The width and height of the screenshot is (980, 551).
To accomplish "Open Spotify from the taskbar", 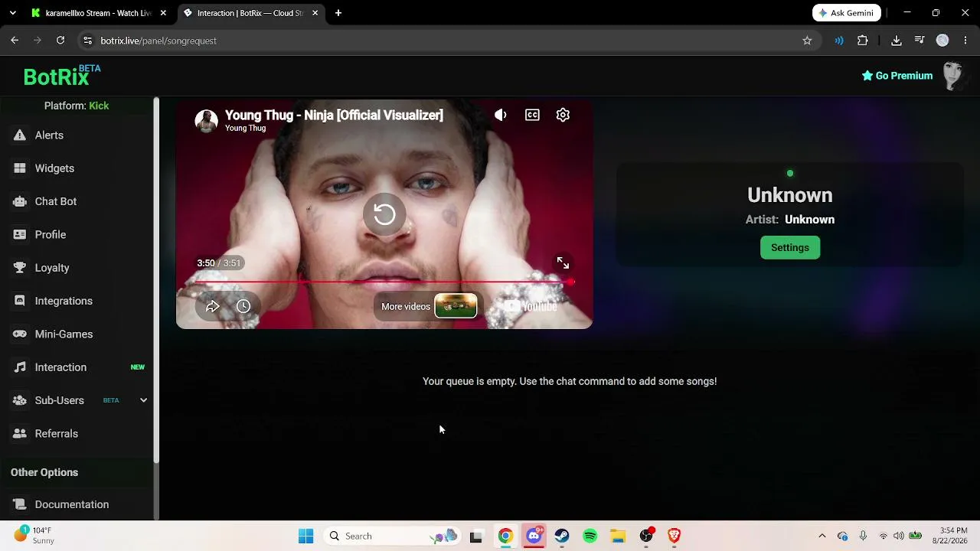I will (590, 536).
